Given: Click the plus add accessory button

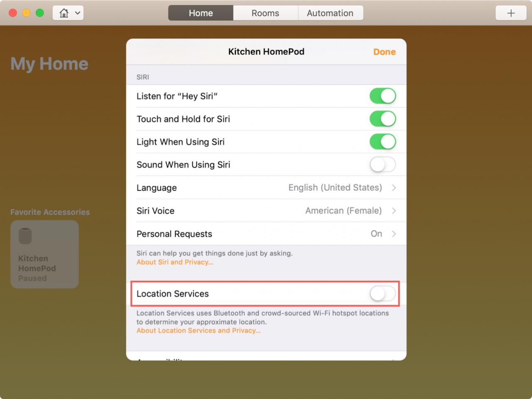Looking at the screenshot, I should click(x=511, y=13).
